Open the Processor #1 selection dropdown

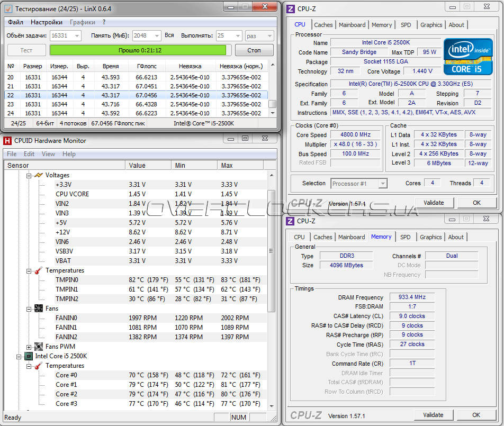[382, 184]
